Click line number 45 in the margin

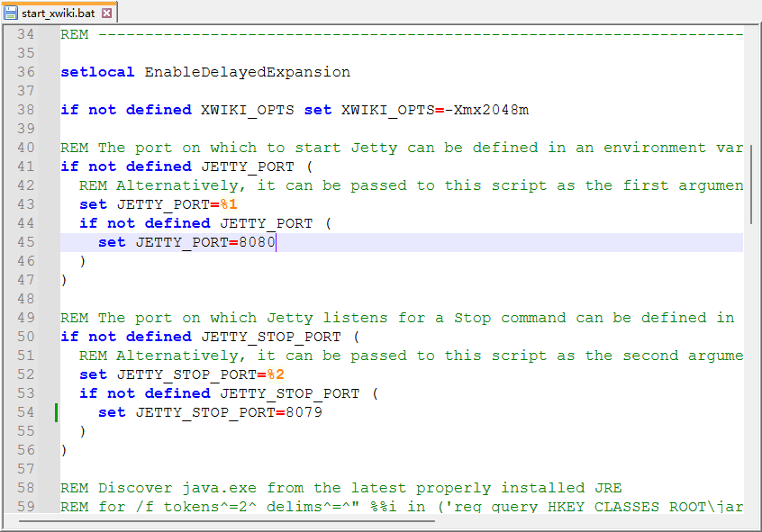[25, 242]
